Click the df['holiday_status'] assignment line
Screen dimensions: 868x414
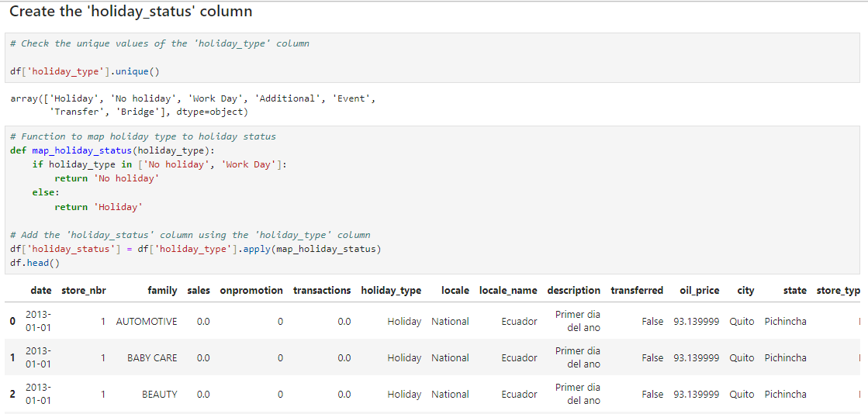(195, 249)
